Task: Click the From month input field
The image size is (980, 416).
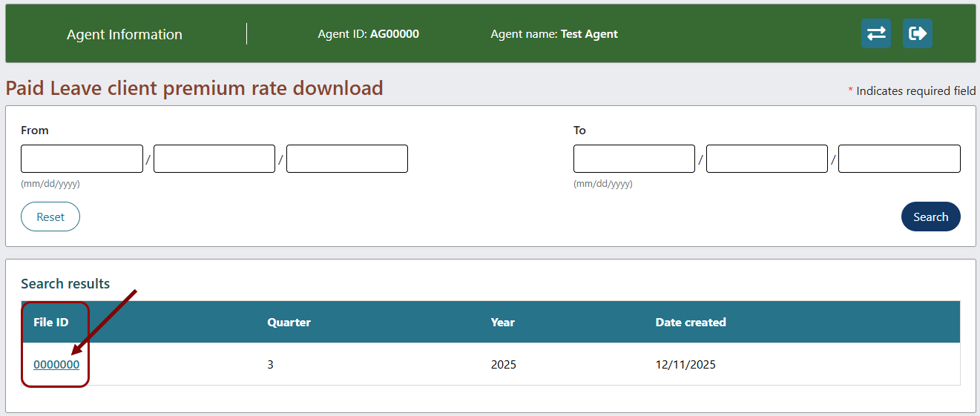Action: (82, 159)
